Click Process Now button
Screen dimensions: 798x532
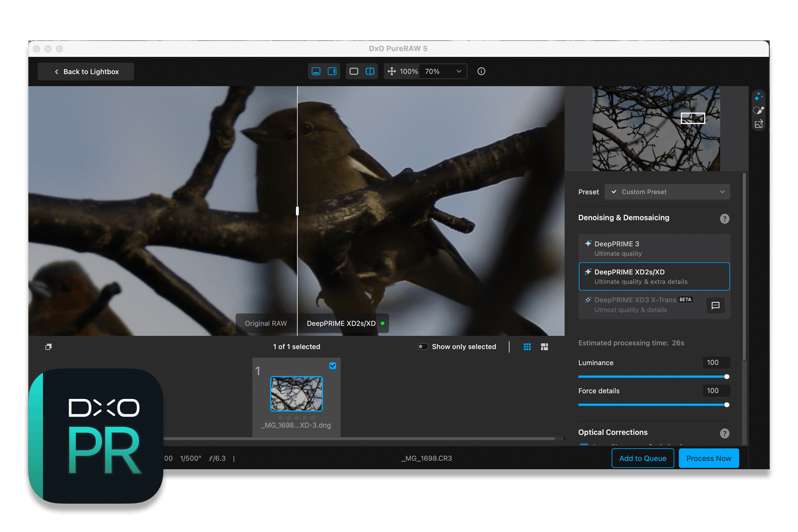709,459
